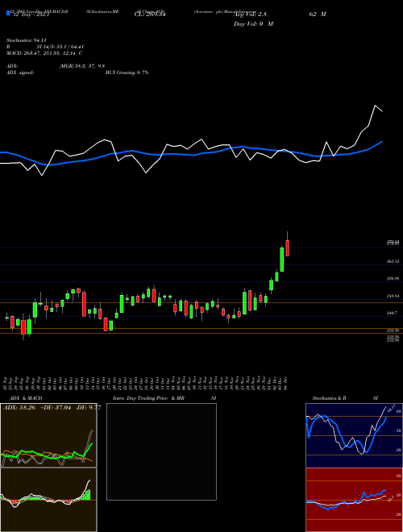Click the 'BUY Growing @ 7%' signal text
The height and width of the screenshot is (532, 403).
pos(127,73)
